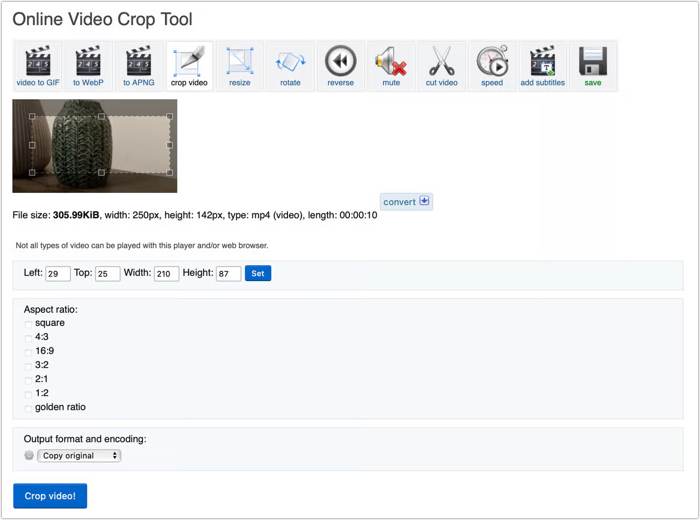
Task: Choose the rotate tool
Action: [290, 66]
